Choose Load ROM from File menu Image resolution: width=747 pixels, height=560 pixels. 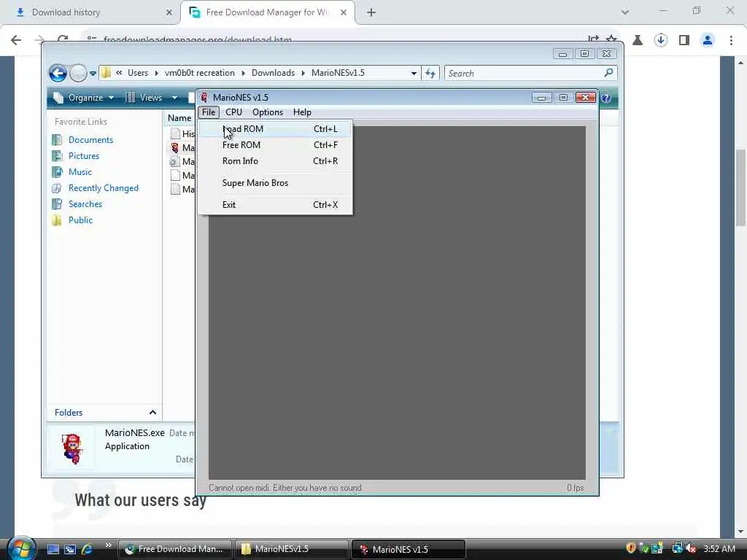tap(275, 129)
